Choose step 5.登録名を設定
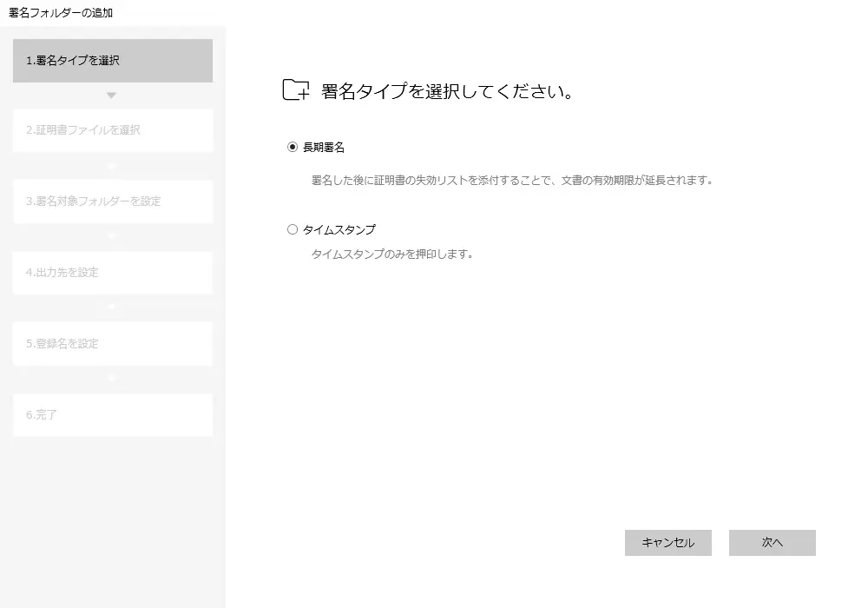The width and height of the screenshot is (868, 608). (113, 344)
